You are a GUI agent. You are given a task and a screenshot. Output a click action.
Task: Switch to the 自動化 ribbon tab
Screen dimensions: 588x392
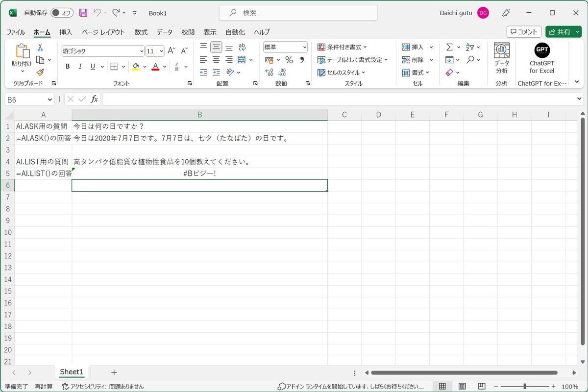[235, 32]
